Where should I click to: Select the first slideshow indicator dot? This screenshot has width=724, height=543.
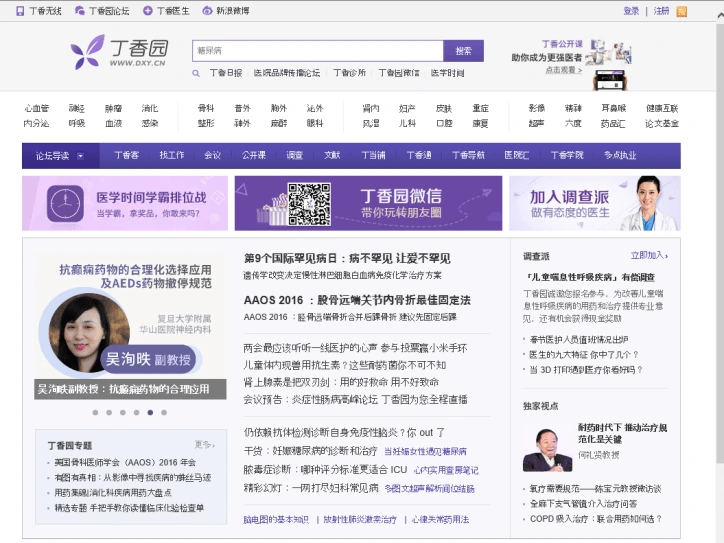click(95, 412)
